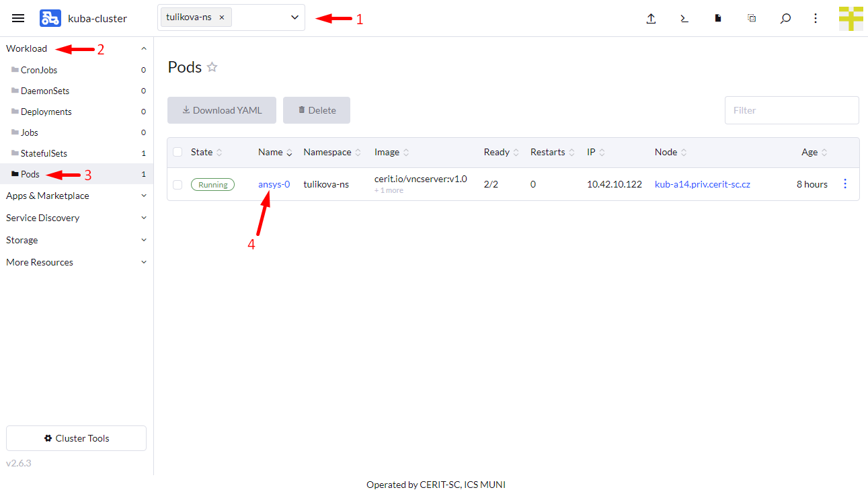Open the namespace selector dropdown
Viewport: 868px width, 494px height.
(x=294, y=17)
